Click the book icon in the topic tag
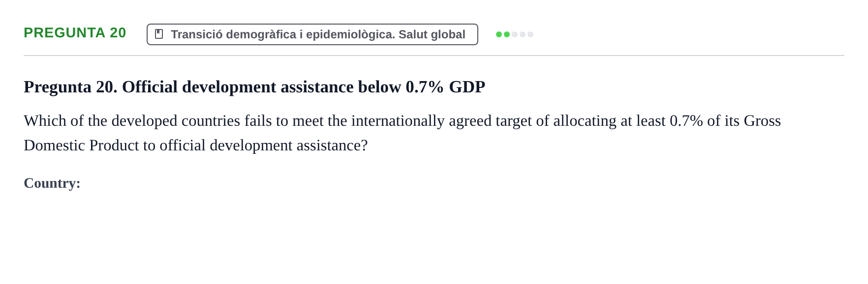The image size is (868, 284). point(159,34)
